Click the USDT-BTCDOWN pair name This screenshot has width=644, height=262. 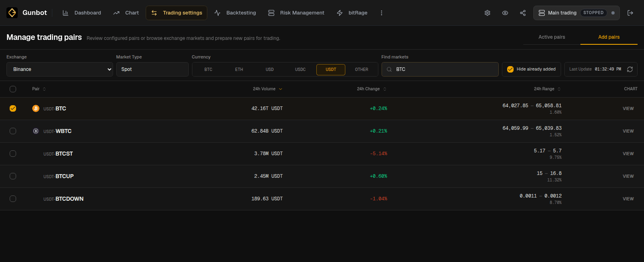(64, 199)
